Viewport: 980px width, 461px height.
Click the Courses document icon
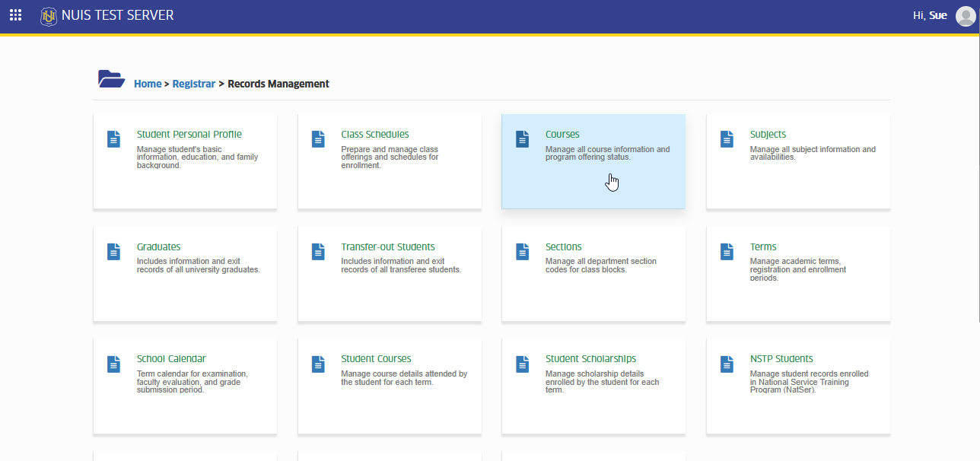[522, 139]
